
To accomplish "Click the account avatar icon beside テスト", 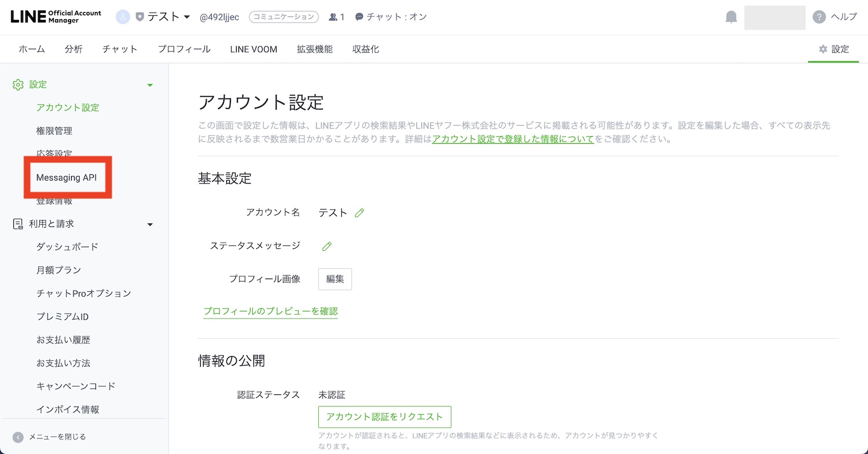I will tap(123, 17).
